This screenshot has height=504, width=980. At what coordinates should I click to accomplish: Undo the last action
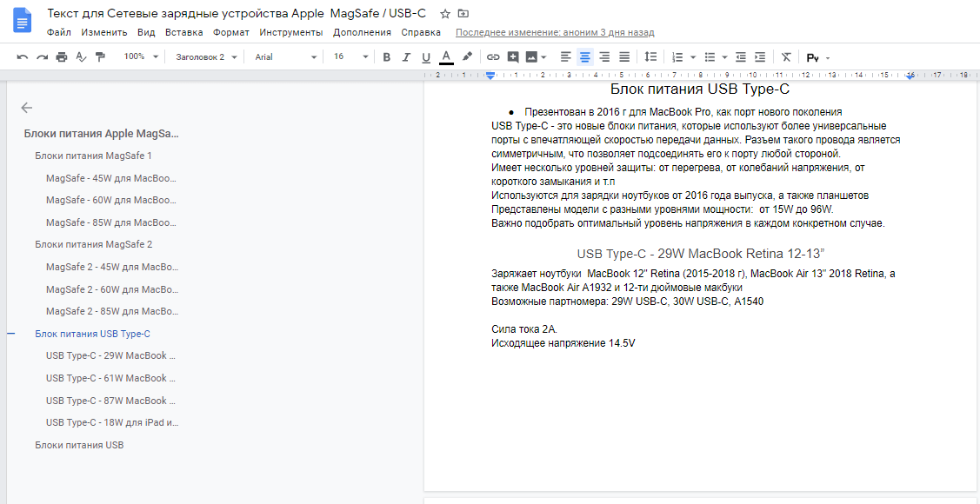coord(23,56)
